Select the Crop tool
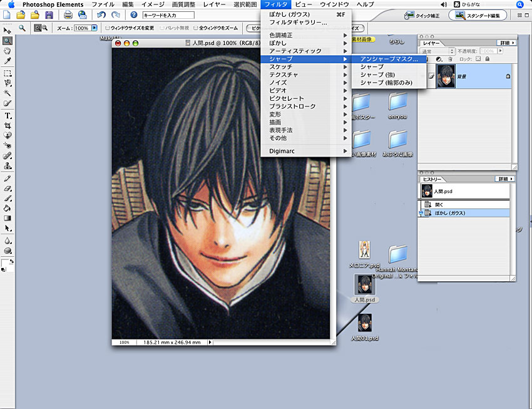 [x=7, y=126]
